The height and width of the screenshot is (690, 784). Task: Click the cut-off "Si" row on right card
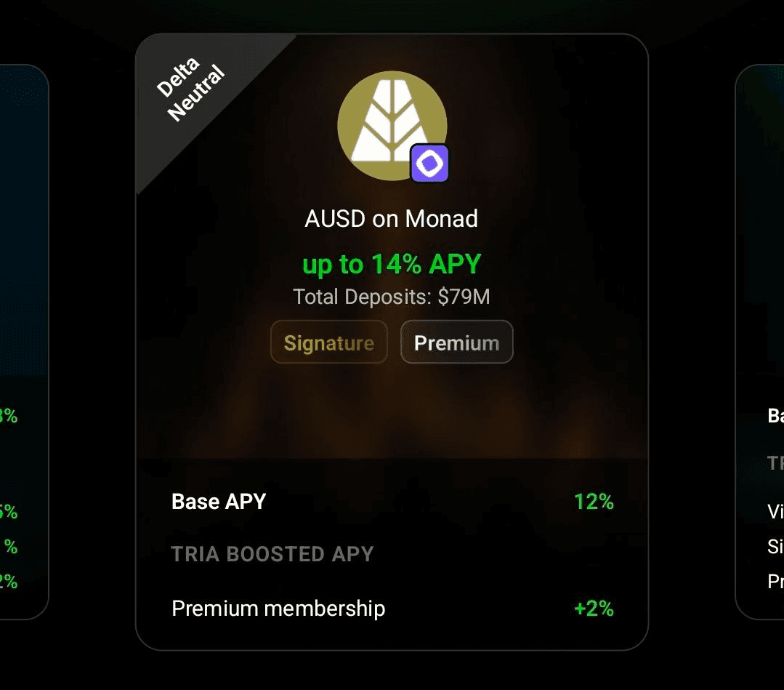(775, 546)
